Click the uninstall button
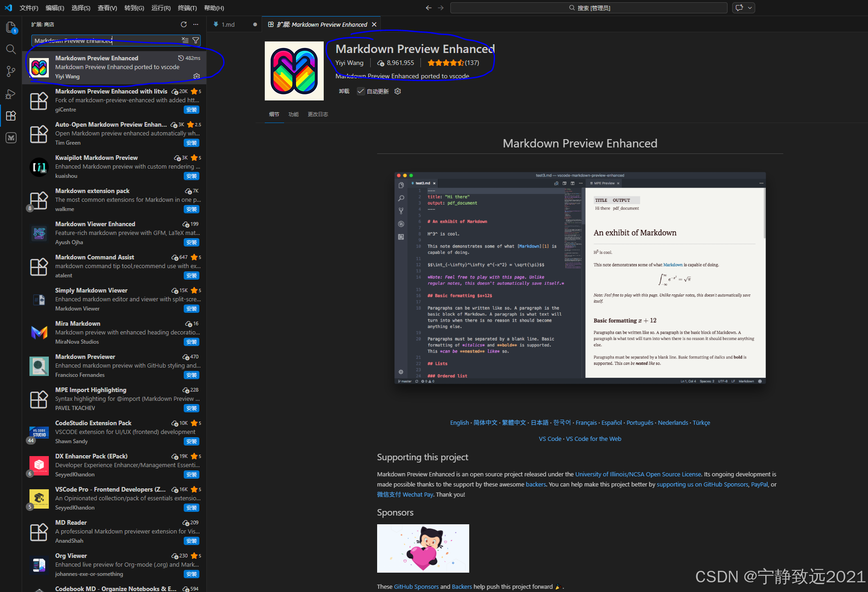The width and height of the screenshot is (868, 592). pos(344,91)
